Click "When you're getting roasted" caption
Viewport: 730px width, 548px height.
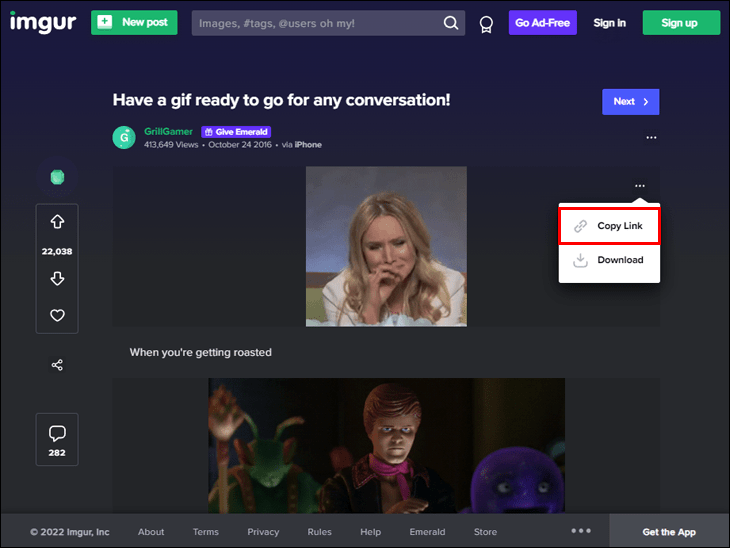pyautogui.click(x=201, y=352)
